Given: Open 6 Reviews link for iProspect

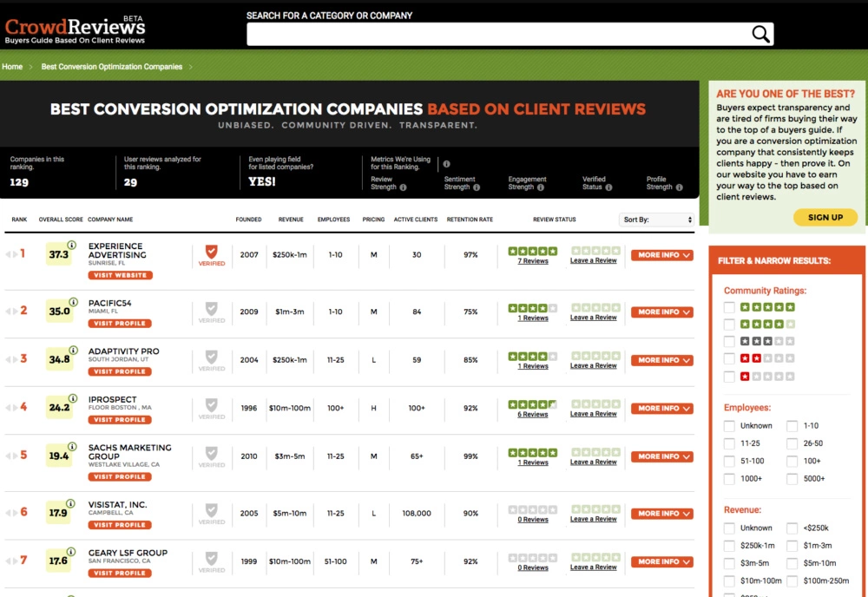Looking at the screenshot, I should [533, 415].
